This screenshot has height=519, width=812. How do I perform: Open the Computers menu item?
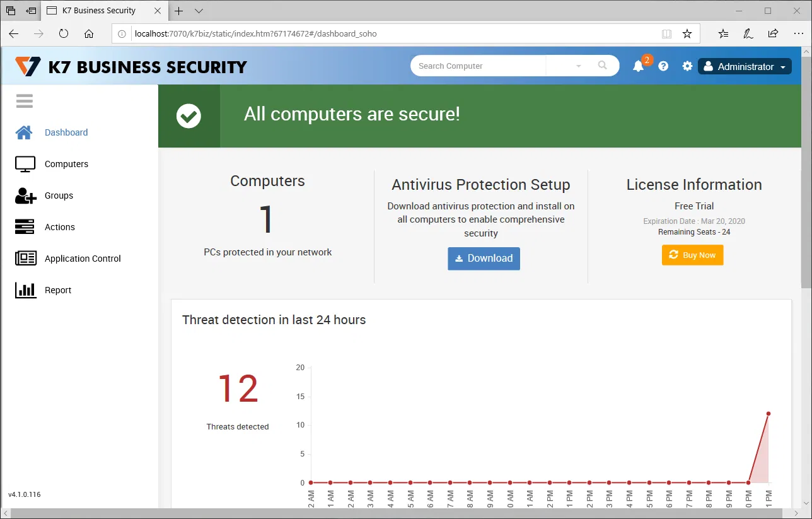(66, 164)
